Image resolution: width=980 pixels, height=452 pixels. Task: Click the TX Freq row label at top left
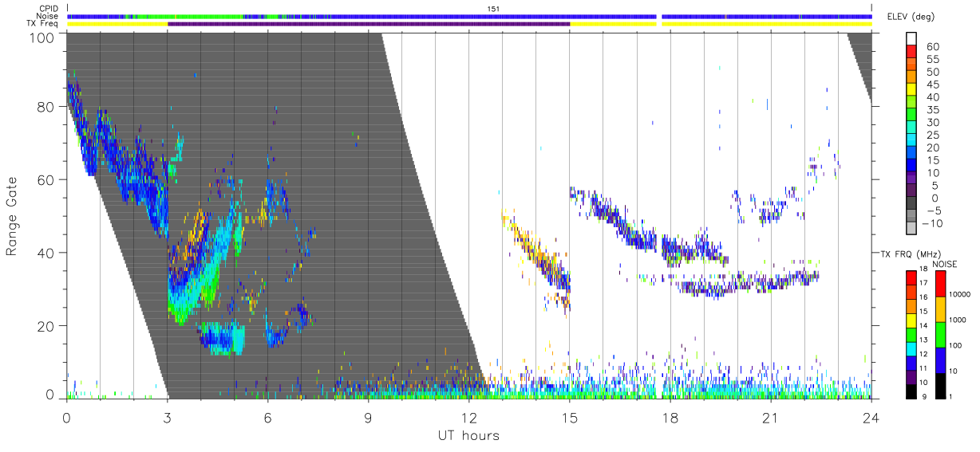[x=42, y=24]
